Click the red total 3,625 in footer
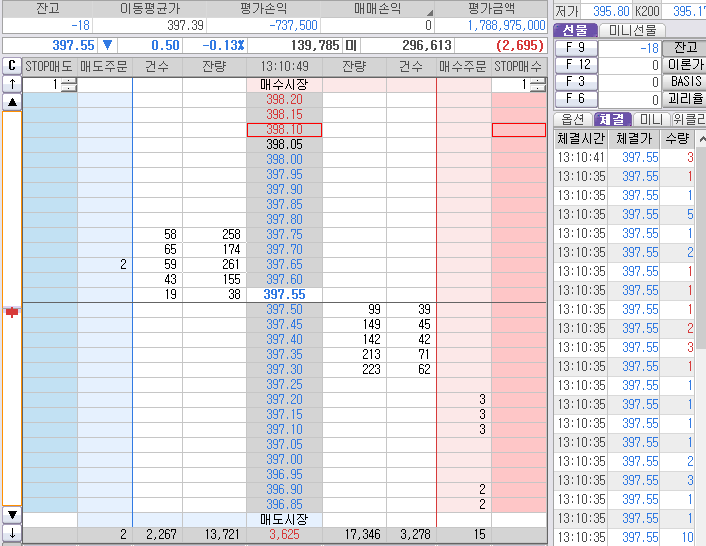 click(284, 534)
